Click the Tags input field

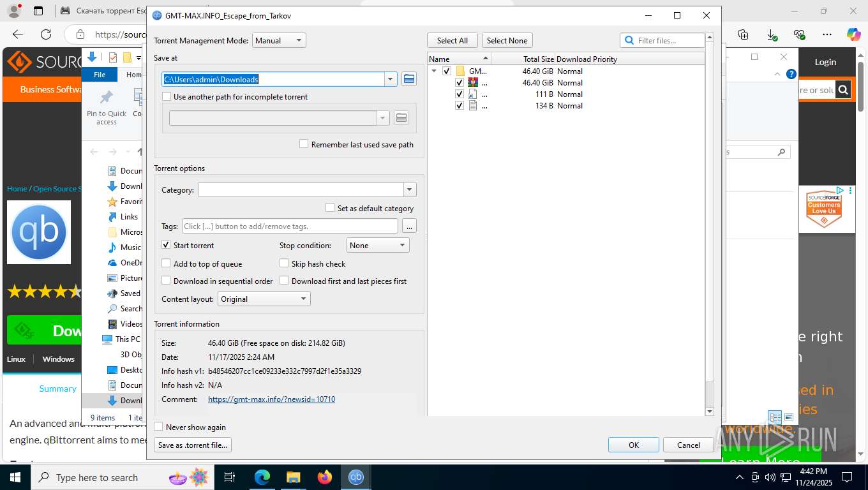290,226
